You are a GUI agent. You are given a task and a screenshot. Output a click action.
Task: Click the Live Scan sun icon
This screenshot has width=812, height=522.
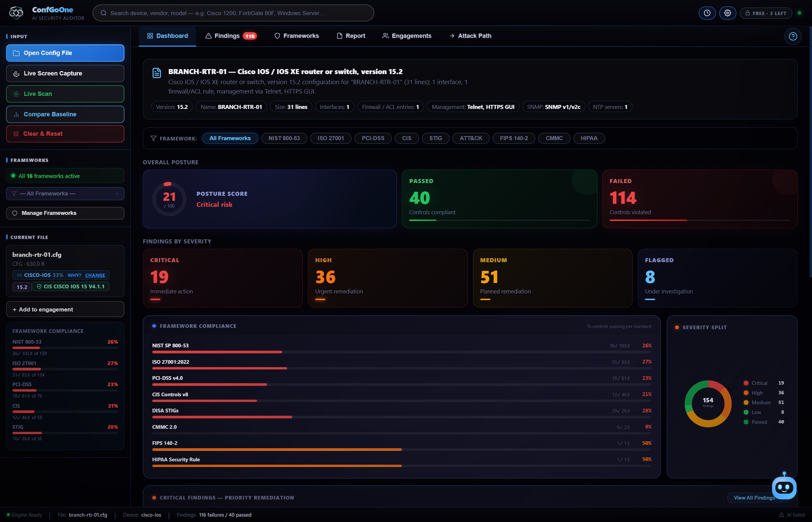click(x=16, y=94)
